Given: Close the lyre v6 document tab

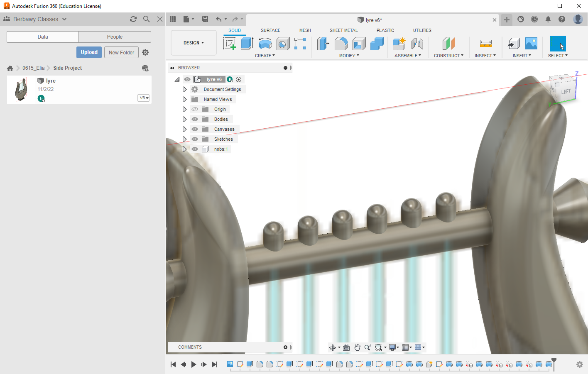Looking at the screenshot, I should point(495,20).
